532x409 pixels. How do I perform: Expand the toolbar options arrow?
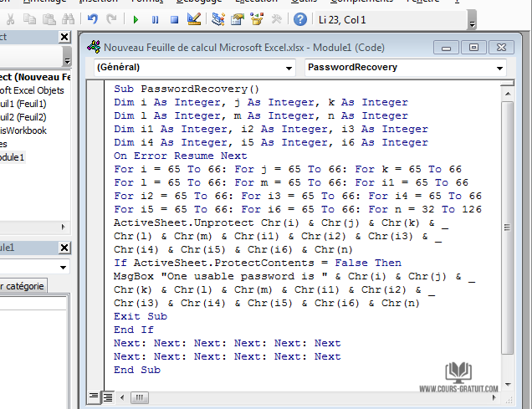(473, 23)
